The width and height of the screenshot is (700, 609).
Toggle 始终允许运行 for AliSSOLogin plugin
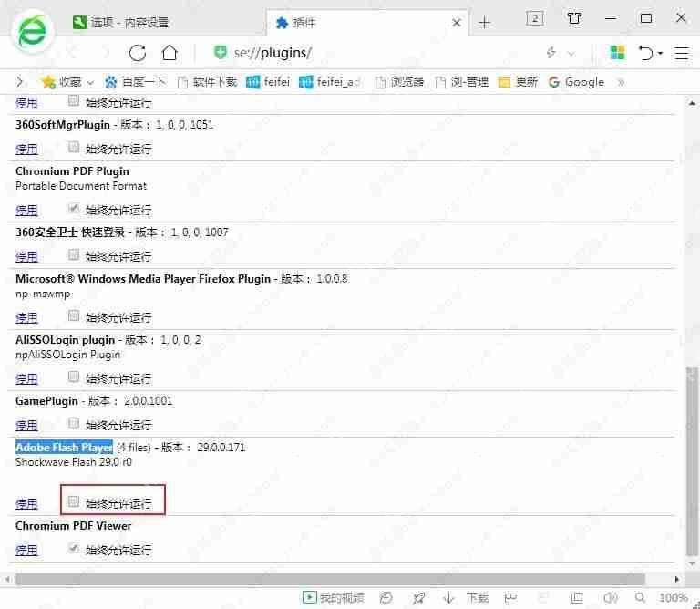click(74, 377)
